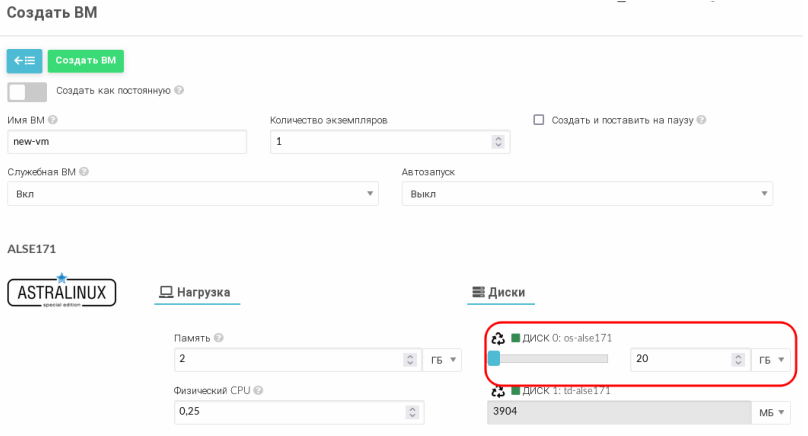
Task: Click help icon next to 'Имя ВМ'
Action: point(52,120)
